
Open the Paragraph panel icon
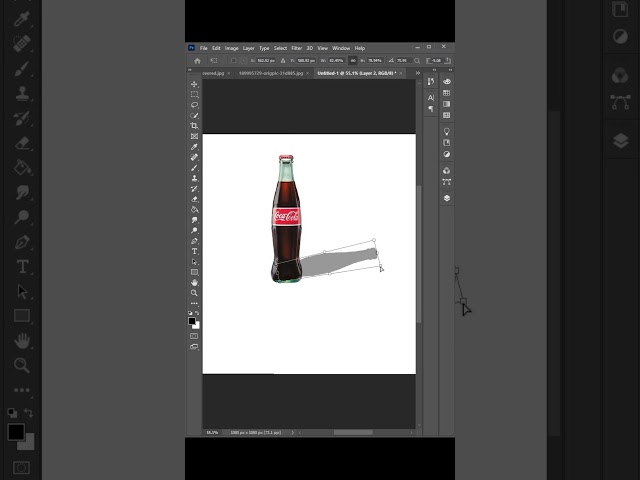tap(431, 109)
